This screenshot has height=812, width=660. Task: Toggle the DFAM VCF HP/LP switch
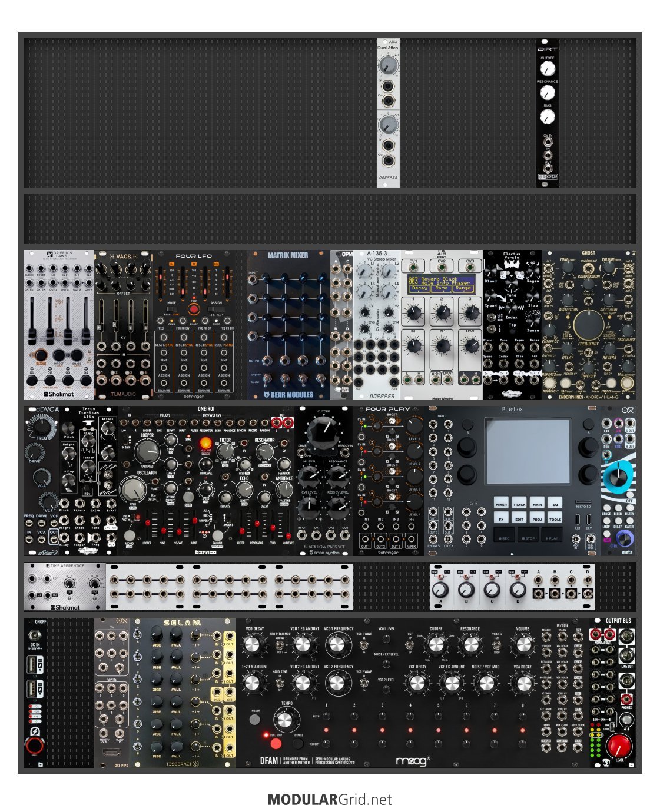tap(410, 646)
